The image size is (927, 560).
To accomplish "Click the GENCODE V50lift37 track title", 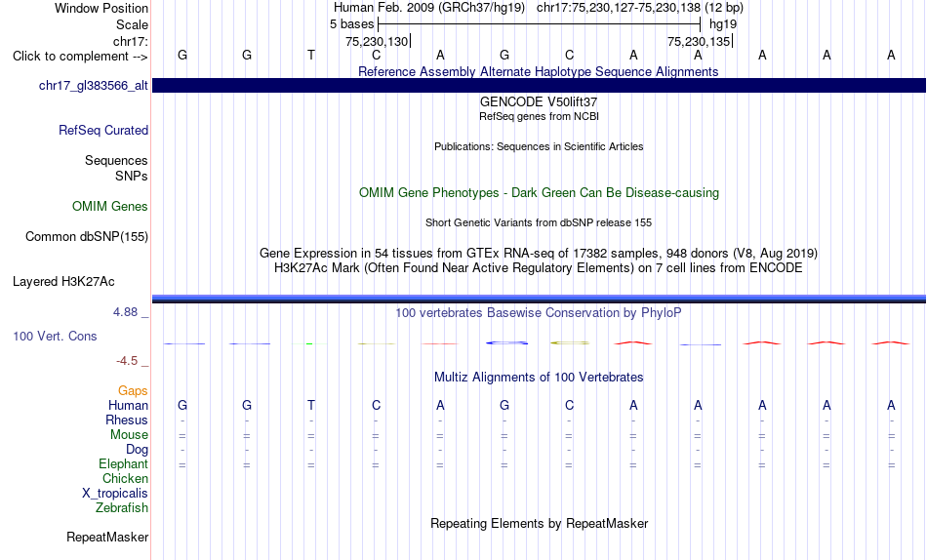I will (539, 101).
